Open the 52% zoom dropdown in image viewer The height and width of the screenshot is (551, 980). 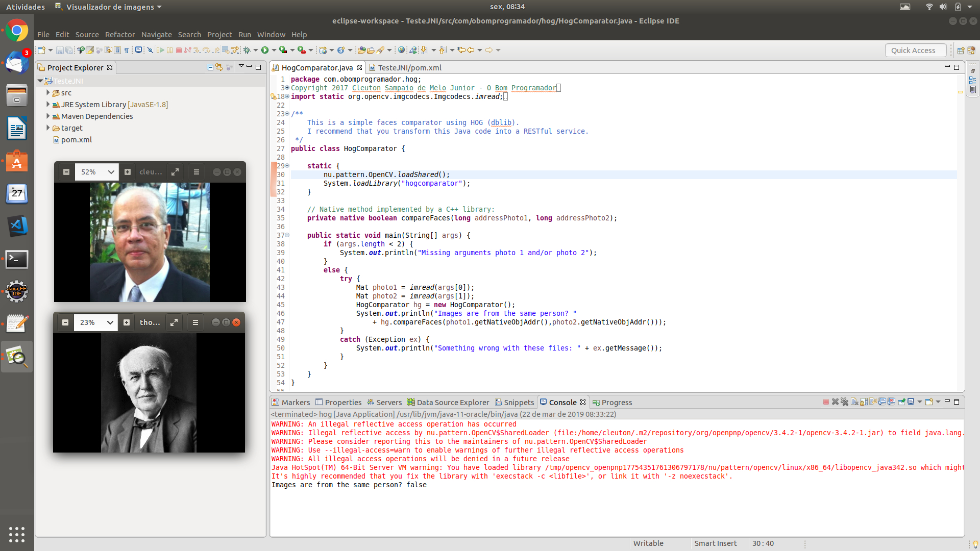111,172
